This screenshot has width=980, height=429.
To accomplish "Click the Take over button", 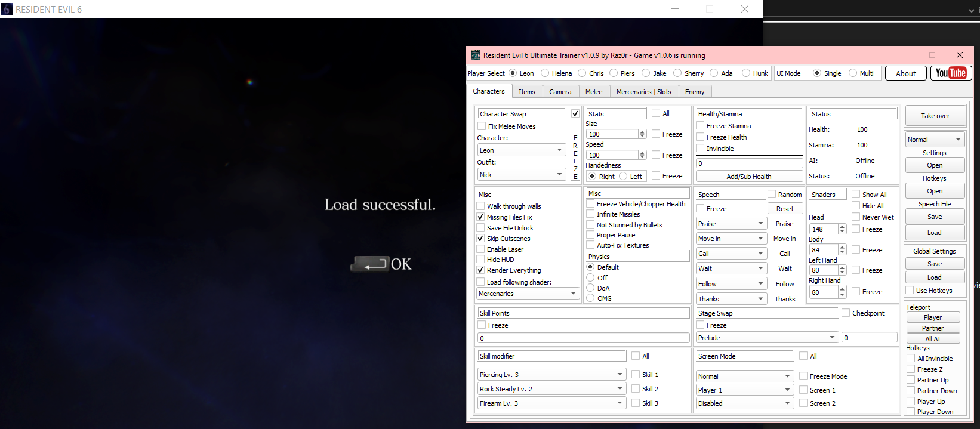I will pyautogui.click(x=935, y=116).
